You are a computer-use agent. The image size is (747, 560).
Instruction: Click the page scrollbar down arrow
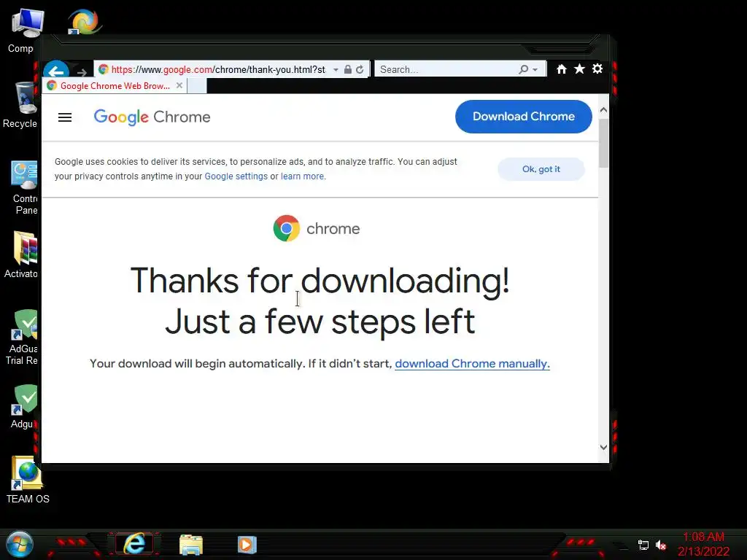pos(603,447)
